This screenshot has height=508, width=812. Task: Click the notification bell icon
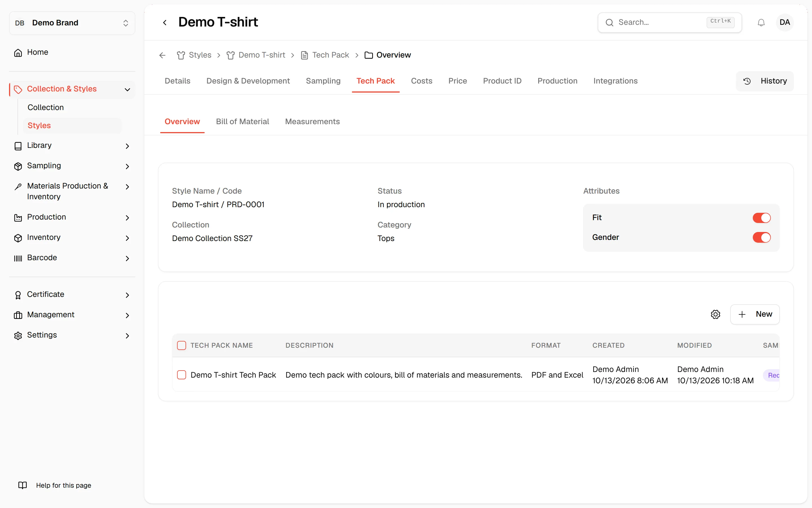coord(761,23)
